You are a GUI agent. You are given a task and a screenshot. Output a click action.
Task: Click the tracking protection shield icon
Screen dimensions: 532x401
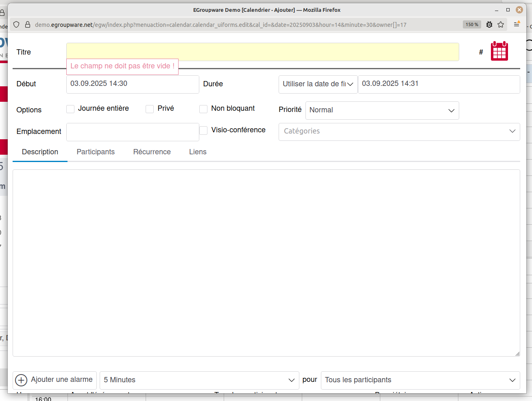16,24
